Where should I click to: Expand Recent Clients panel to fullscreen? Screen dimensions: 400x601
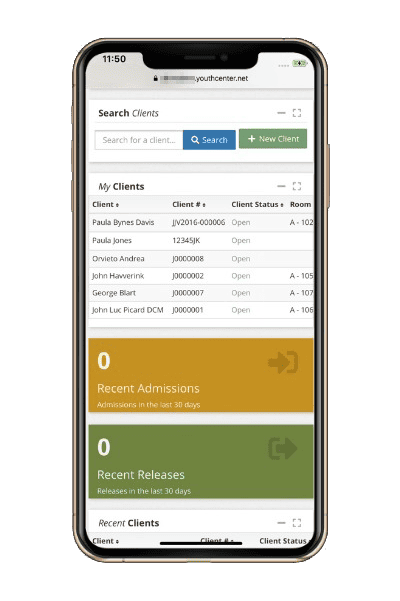tap(297, 522)
